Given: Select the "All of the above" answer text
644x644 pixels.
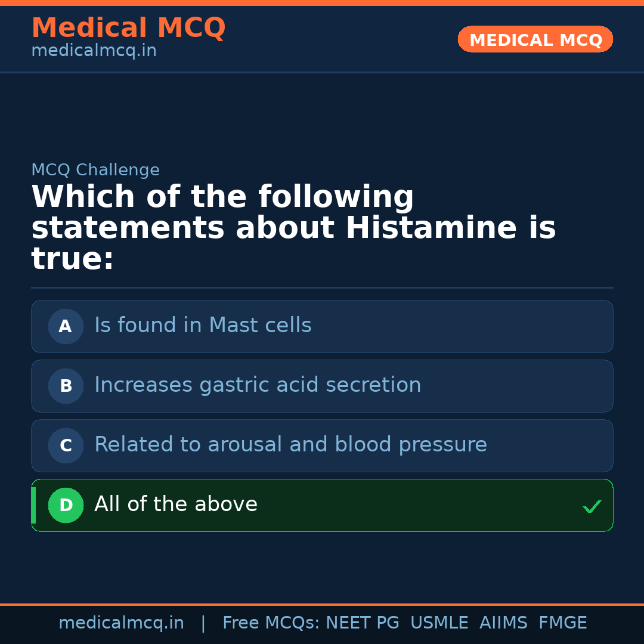Looking at the screenshot, I should click(x=176, y=504).
